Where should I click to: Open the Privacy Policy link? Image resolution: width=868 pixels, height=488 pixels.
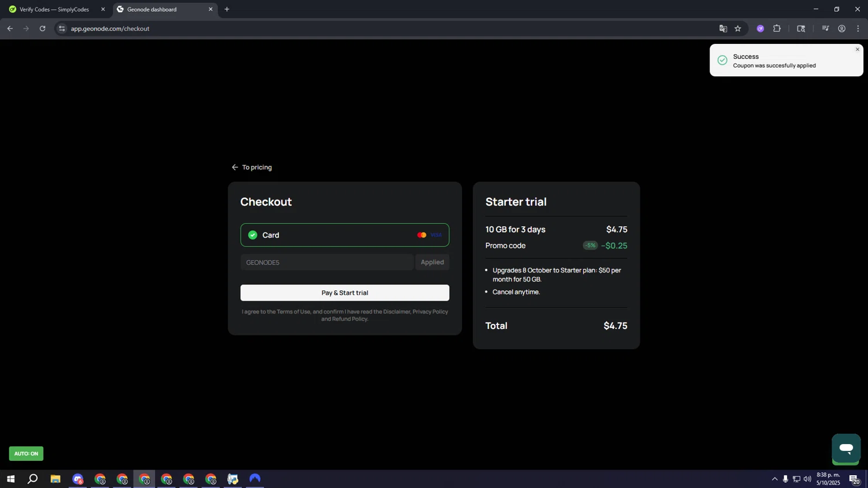tap(430, 312)
